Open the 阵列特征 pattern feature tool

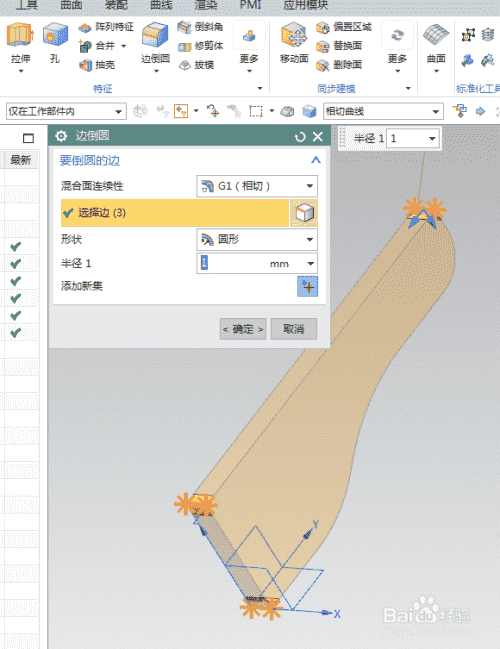(106, 27)
